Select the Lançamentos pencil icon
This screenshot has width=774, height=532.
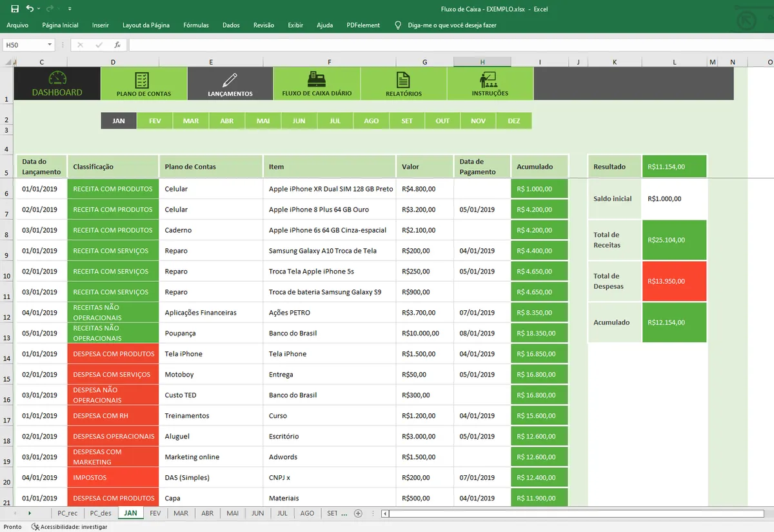tap(230, 80)
